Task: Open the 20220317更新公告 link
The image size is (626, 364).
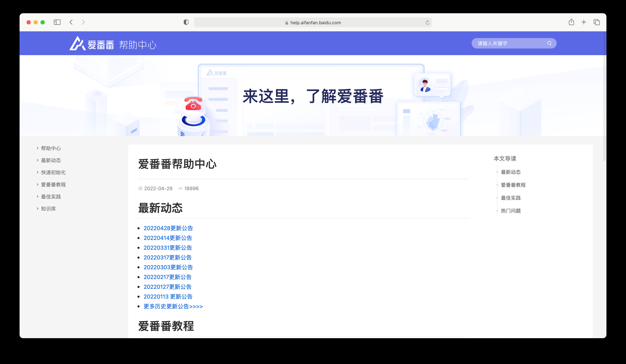Action: [168, 258]
